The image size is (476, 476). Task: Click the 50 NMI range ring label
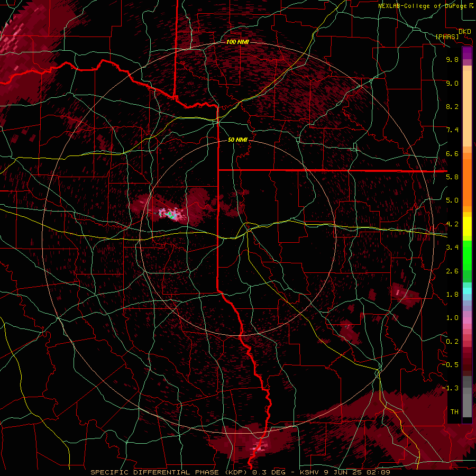pos(237,140)
